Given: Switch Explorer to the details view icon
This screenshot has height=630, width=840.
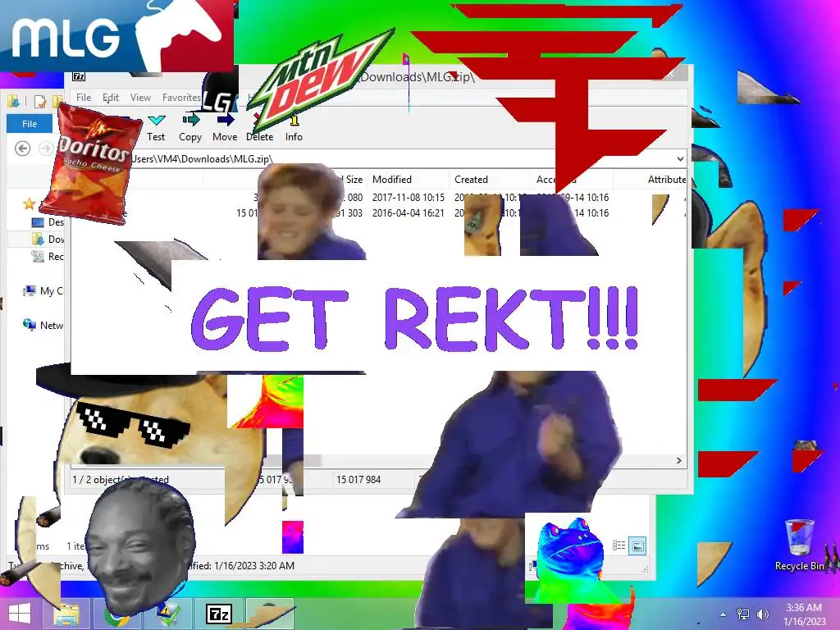Looking at the screenshot, I should 619,546.
